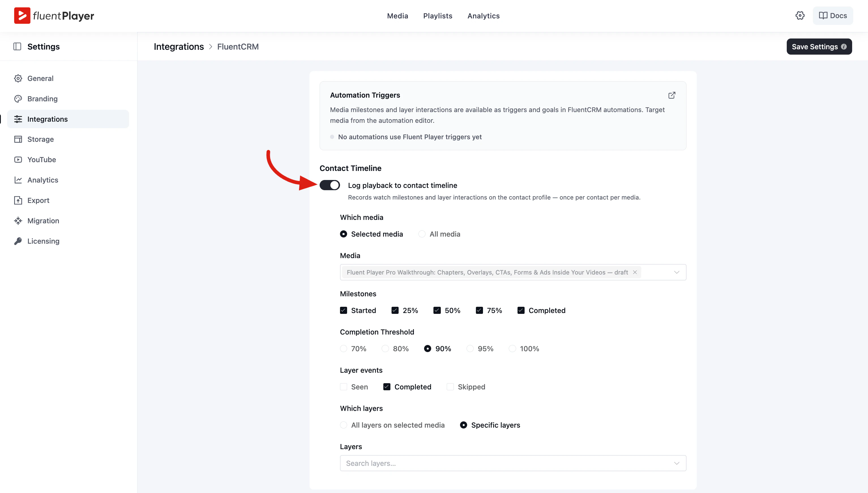Select All layers on selected media
Image resolution: width=868 pixels, height=493 pixels.
coord(343,425)
